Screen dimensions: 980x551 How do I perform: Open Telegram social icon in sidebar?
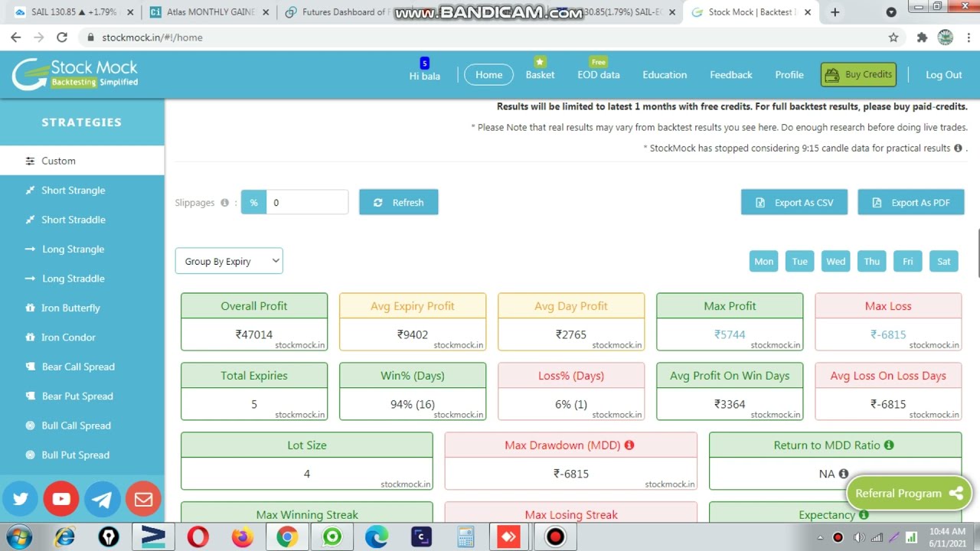click(102, 499)
